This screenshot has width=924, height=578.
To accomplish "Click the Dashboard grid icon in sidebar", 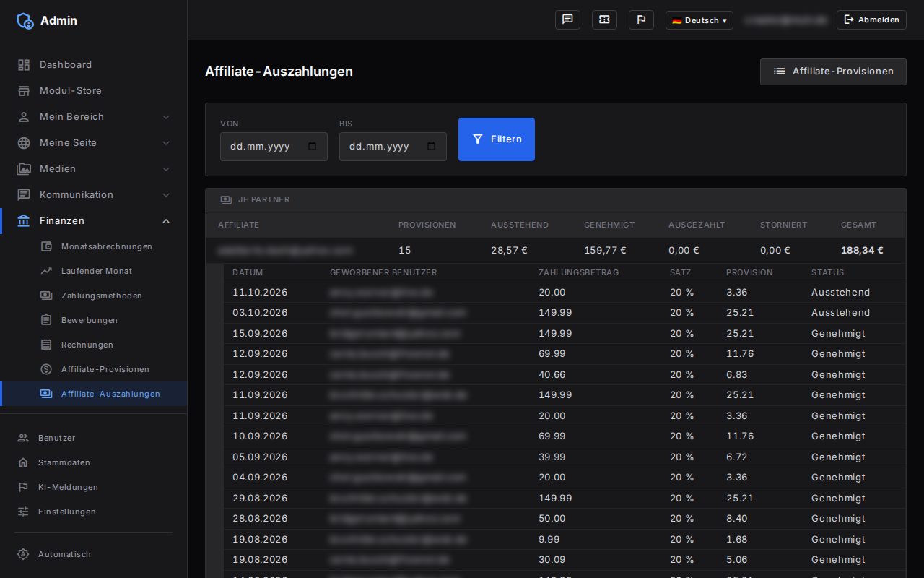I will (24, 64).
